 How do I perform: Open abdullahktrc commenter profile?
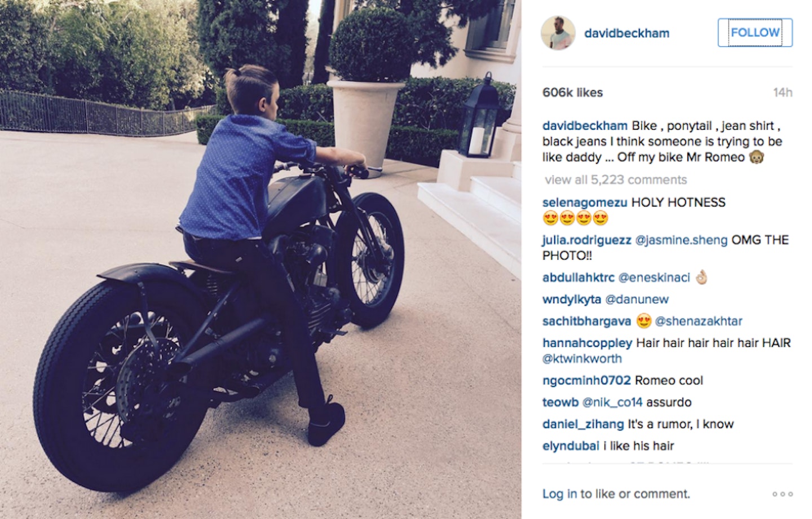[x=579, y=278]
